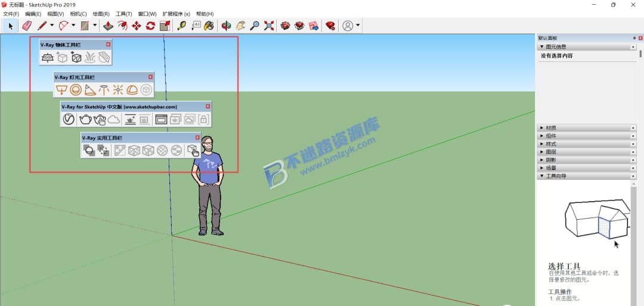Activate the Offset tool
644x306 pixels.
click(x=122, y=26)
